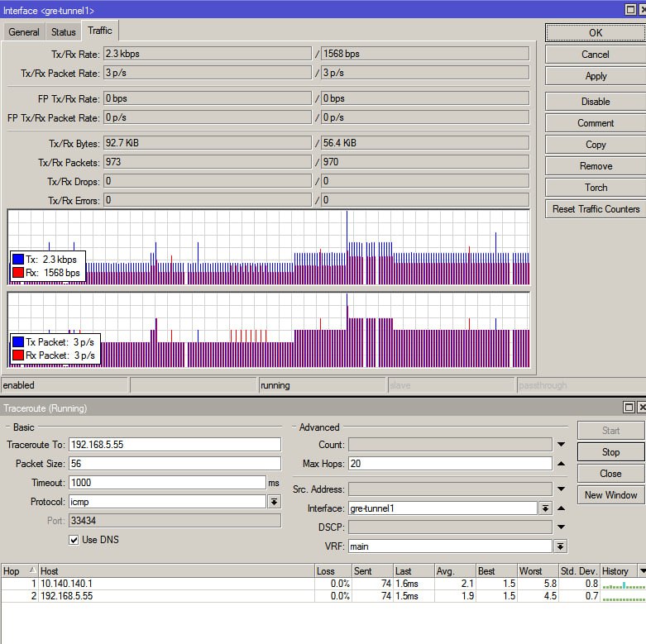
Task: Click the Tx Rate value 2.3 kbps
Action: [x=208, y=54]
